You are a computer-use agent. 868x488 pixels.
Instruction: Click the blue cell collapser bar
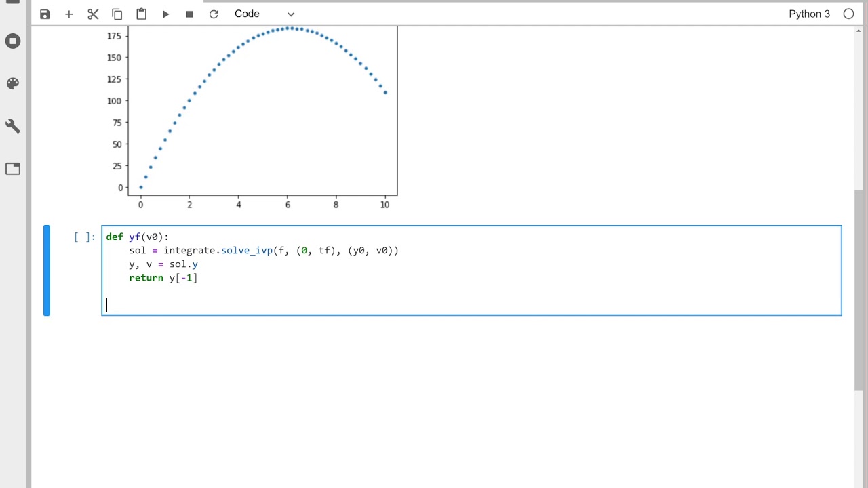(x=47, y=270)
